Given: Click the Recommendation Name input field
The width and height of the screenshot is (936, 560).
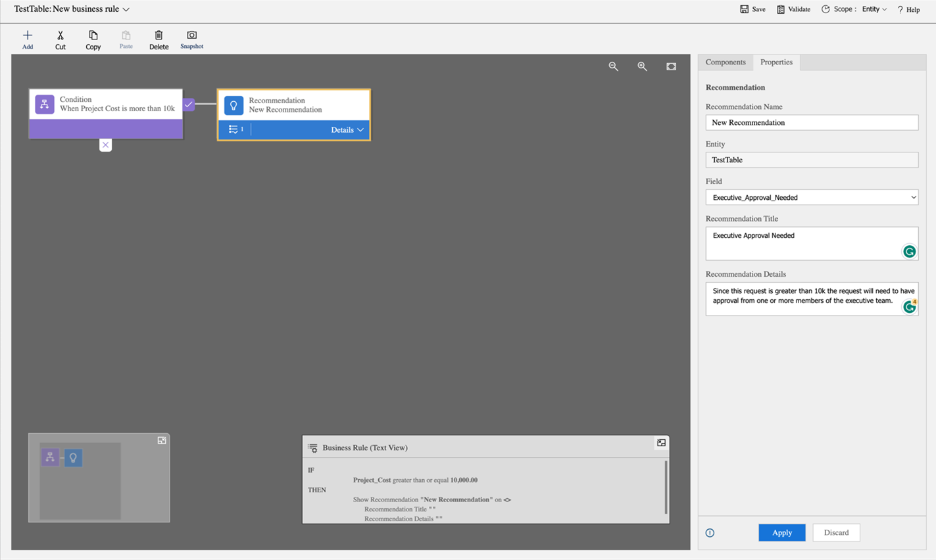Looking at the screenshot, I should tap(812, 122).
